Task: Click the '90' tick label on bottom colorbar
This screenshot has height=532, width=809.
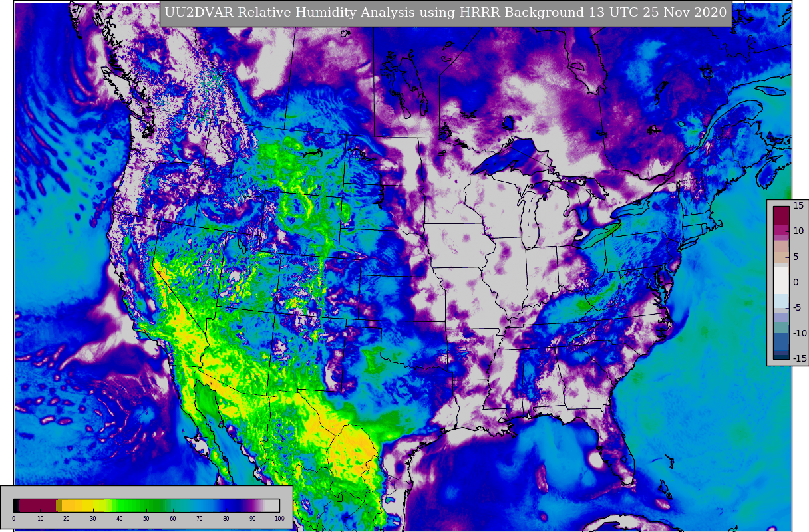Action: pos(253,519)
